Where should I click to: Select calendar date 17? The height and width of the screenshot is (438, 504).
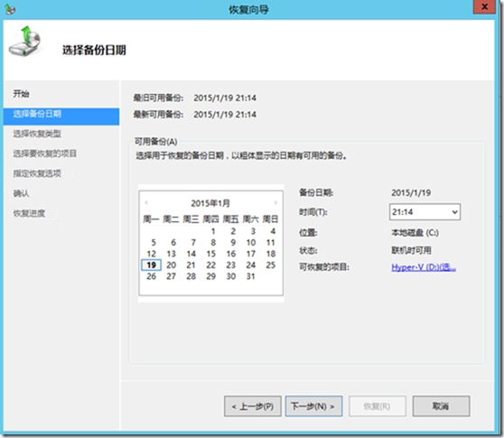(x=251, y=254)
